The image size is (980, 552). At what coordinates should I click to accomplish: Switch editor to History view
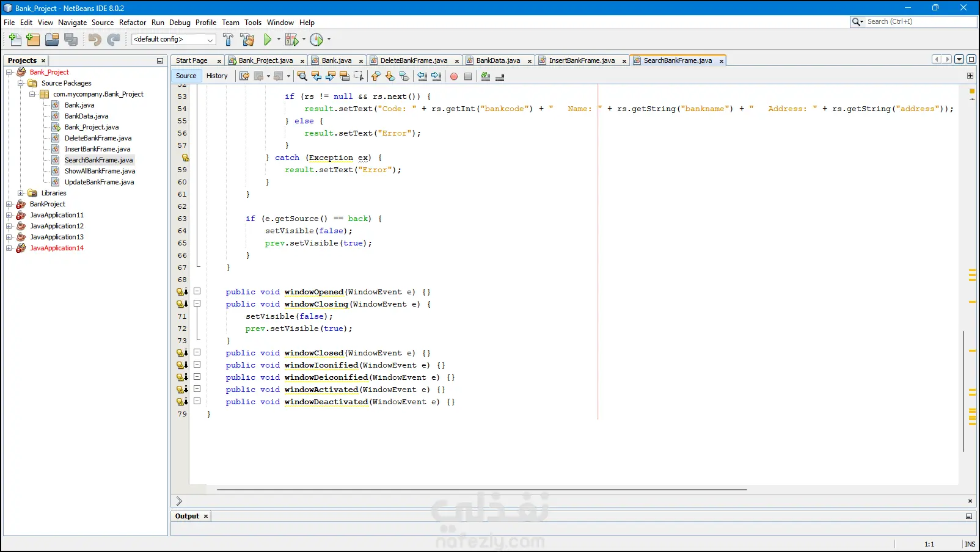217,76
